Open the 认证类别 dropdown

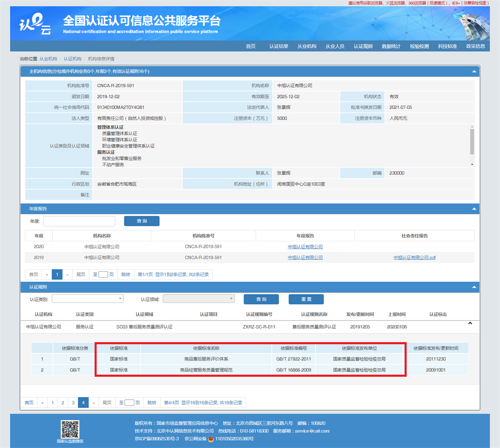coord(87,299)
